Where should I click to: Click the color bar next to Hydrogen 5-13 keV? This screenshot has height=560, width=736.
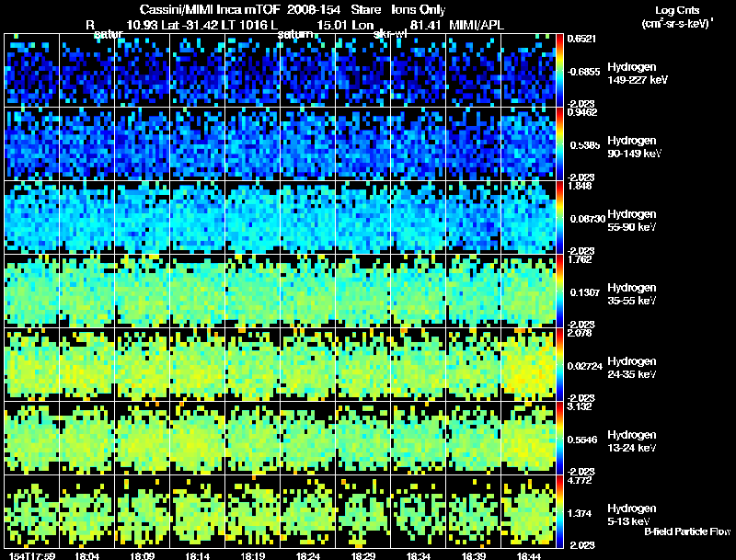click(x=559, y=511)
